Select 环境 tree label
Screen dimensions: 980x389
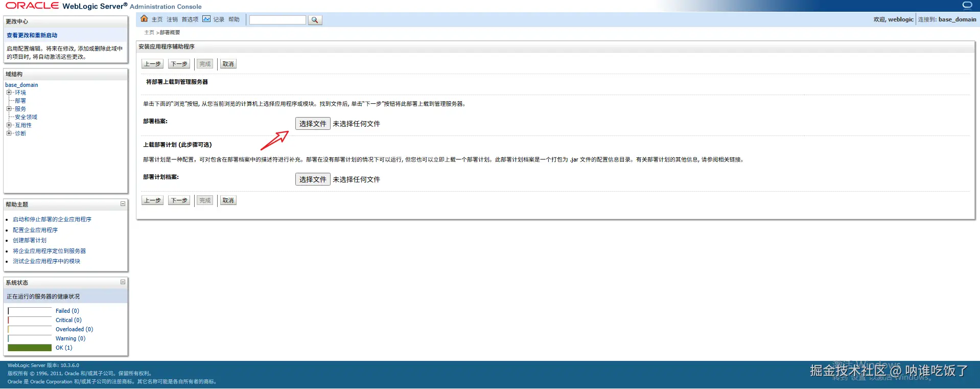click(20, 93)
